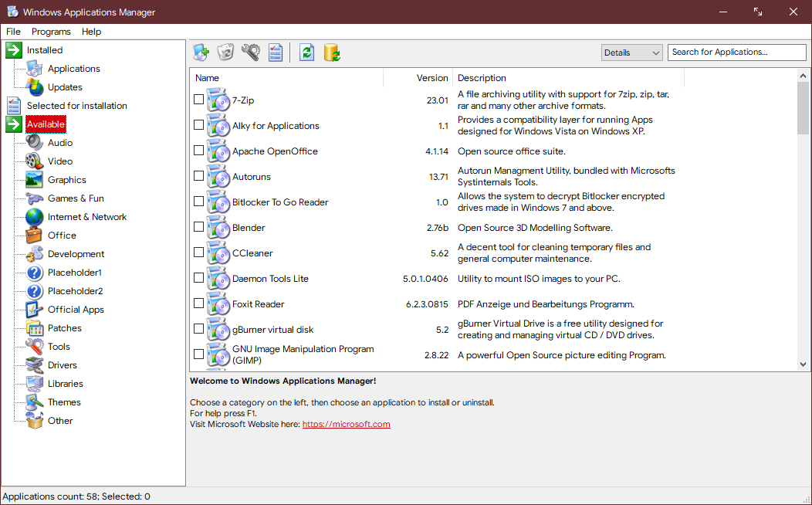Open the Help menu
Image resolution: width=812 pixels, height=505 pixels.
coord(91,32)
